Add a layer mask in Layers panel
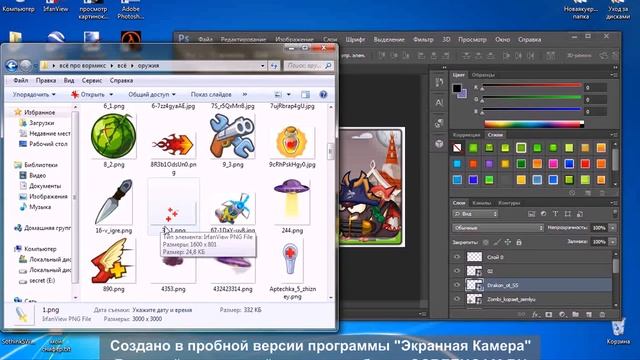This screenshot has width=640, height=360. (549, 315)
